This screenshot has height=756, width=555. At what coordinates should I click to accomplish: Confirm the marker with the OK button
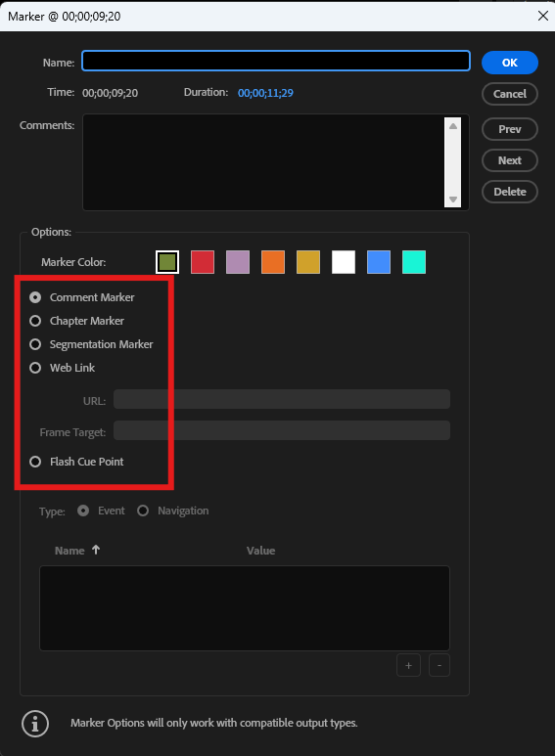[510, 63]
